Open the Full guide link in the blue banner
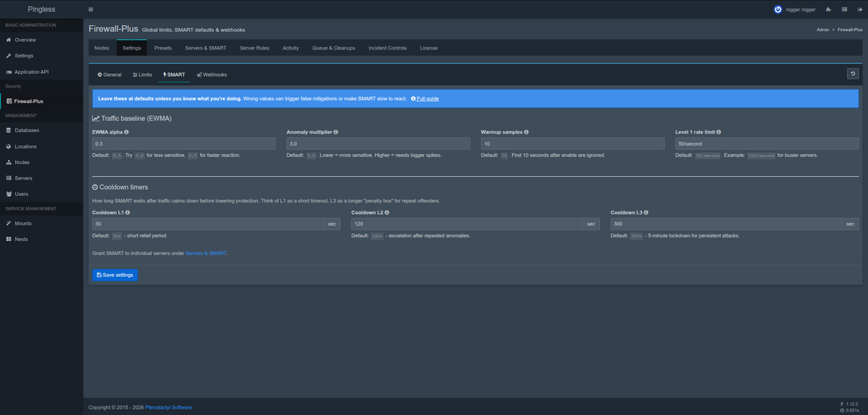The image size is (868, 415). coord(425,99)
